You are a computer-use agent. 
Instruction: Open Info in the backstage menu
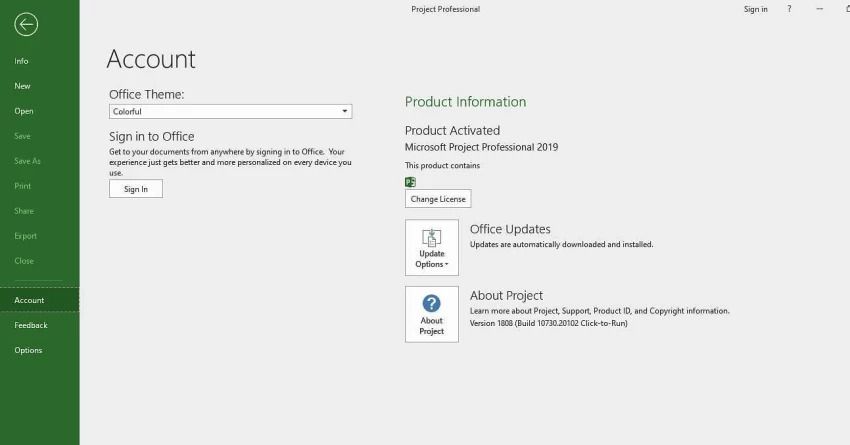(40, 61)
